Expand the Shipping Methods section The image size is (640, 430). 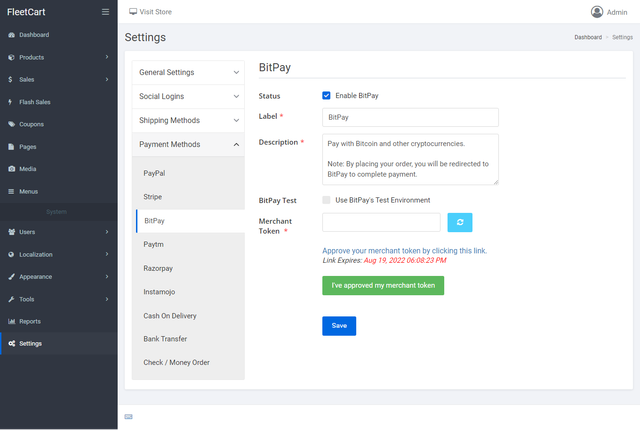188,120
